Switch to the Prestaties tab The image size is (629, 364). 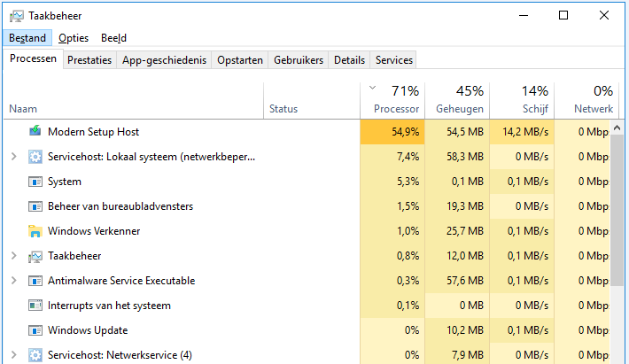coord(89,60)
